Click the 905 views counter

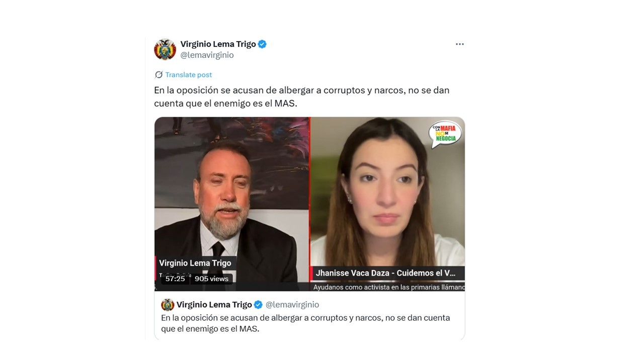click(211, 279)
